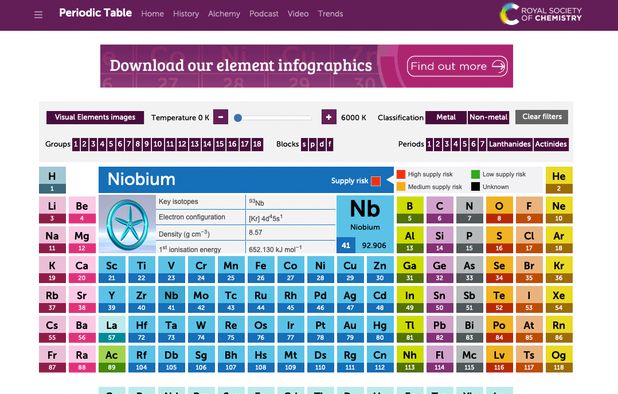Select the Beryllium (Be) element tile
Image resolution: width=618 pixels, height=394 pixels.
[82, 210]
